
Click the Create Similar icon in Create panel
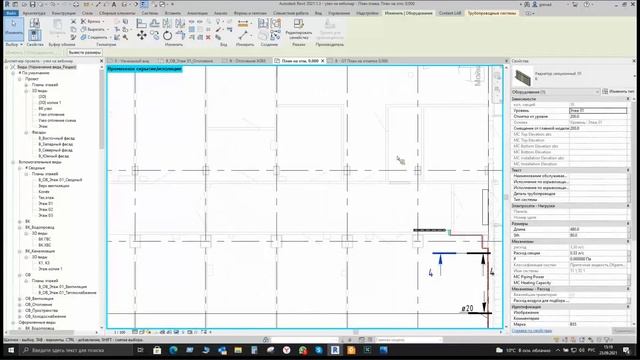276,36
